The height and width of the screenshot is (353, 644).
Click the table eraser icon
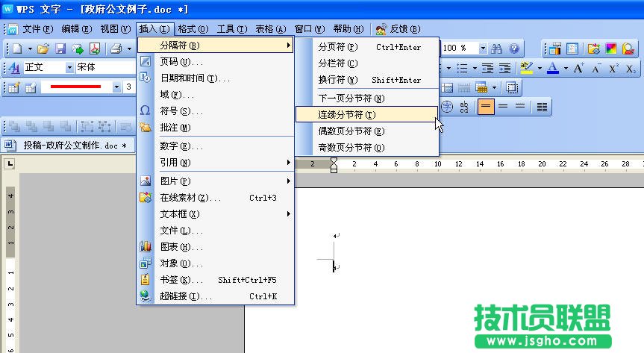coord(31,87)
